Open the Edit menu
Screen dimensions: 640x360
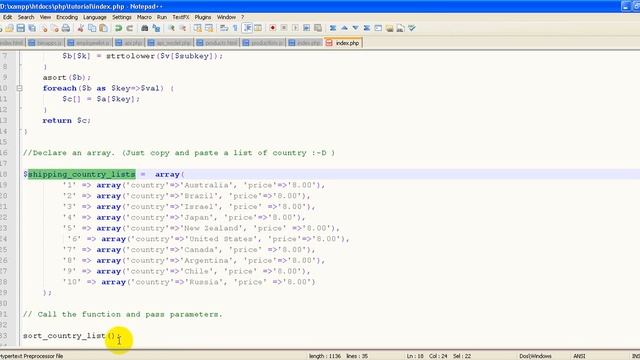point(7,17)
